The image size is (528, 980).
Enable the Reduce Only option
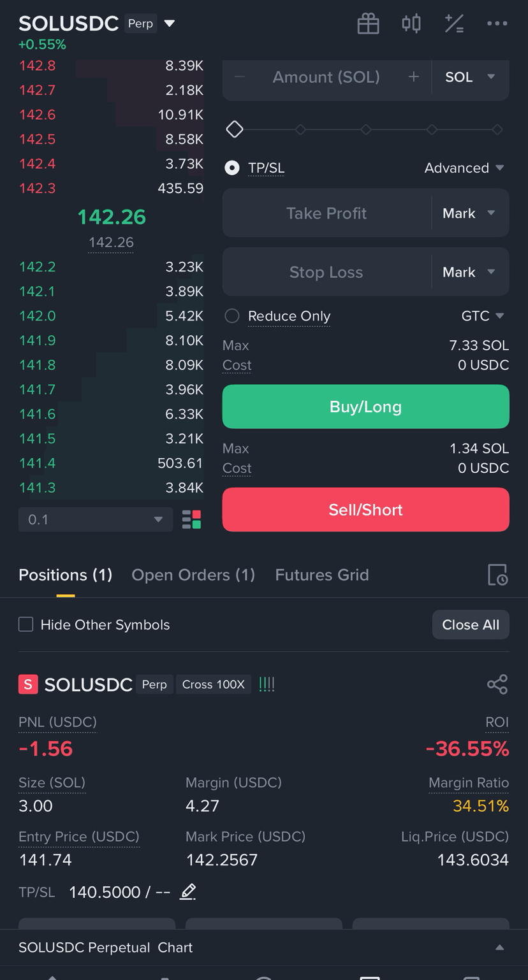[232, 316]
